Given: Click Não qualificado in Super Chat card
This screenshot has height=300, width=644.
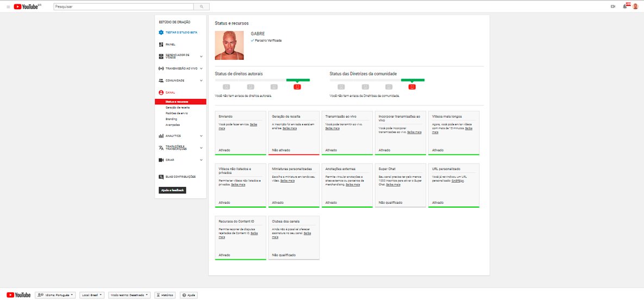Looking at the screenshot, I should (x=391, y=203).
